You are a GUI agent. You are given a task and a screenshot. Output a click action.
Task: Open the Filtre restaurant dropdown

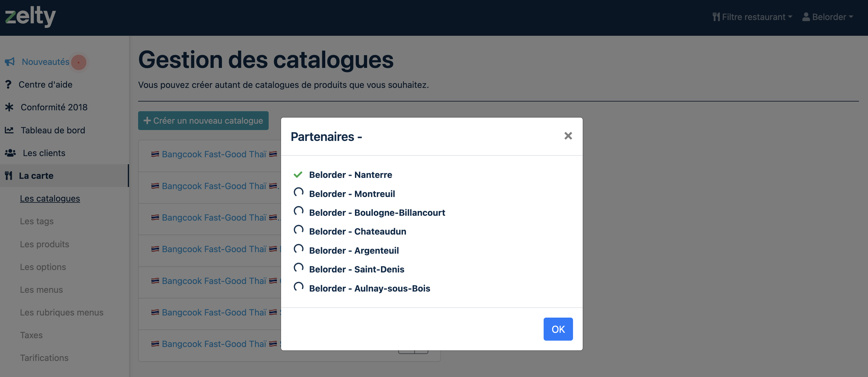coord(752,17)
